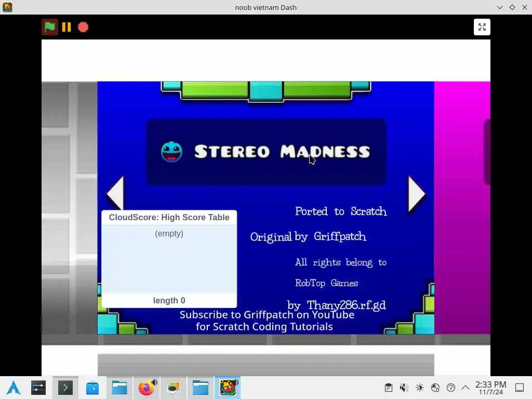Screen dimensions: 532x399
Task: Open the clock showing 2:33 PM
Action: pos(490,388)
